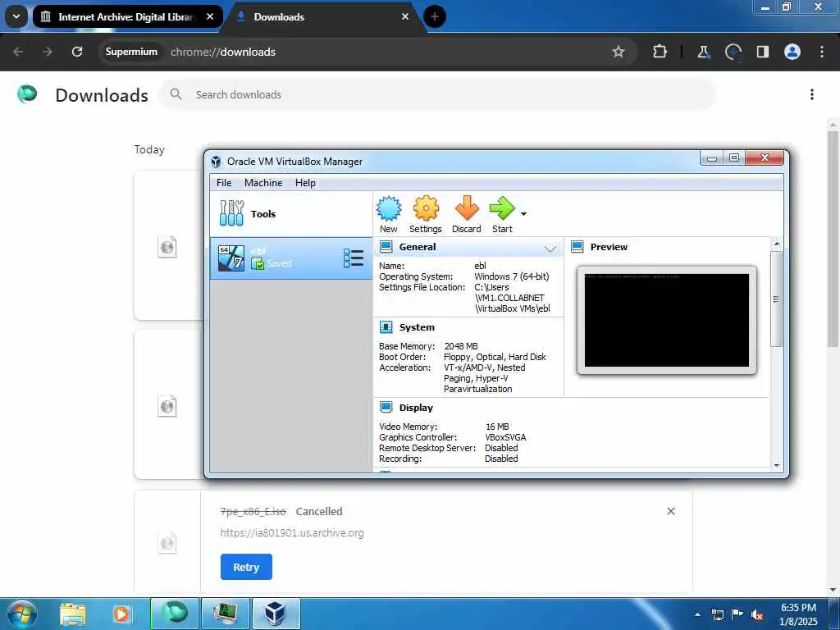Click the VirtualBox details scroll-down arrow
840x630 pixels.
click(777, 466)
